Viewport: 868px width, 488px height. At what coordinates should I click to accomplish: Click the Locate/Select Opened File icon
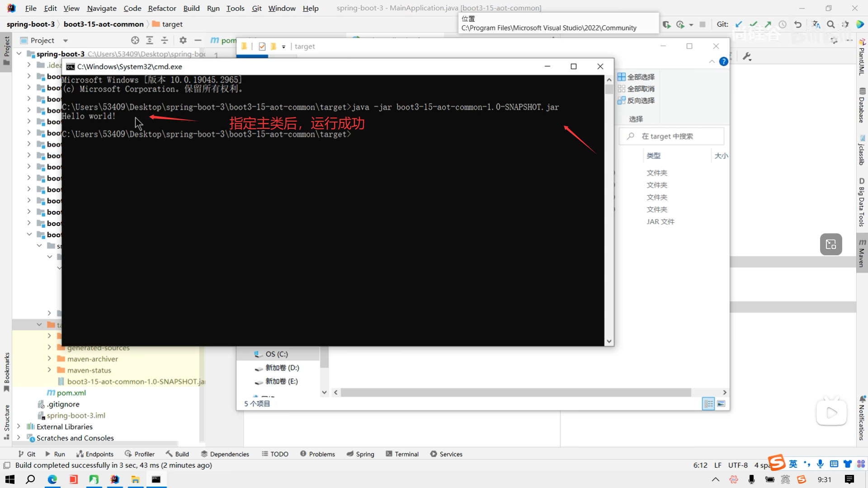[135, 40]
